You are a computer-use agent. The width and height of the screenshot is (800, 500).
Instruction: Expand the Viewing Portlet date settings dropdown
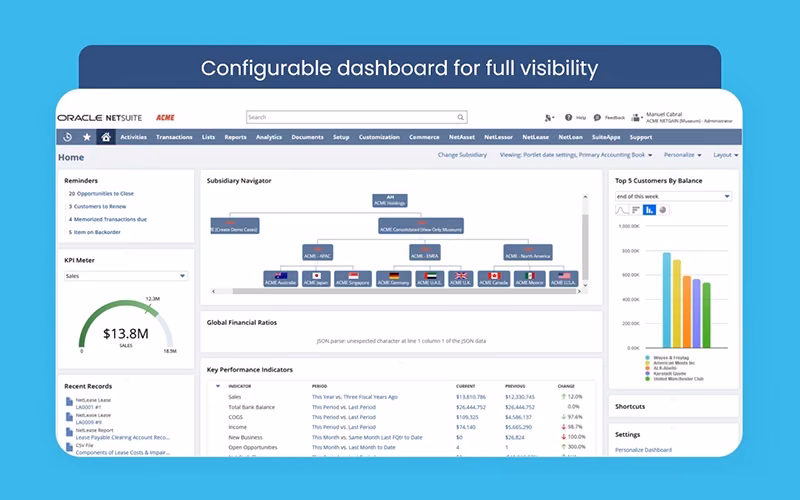pos(576,155)
